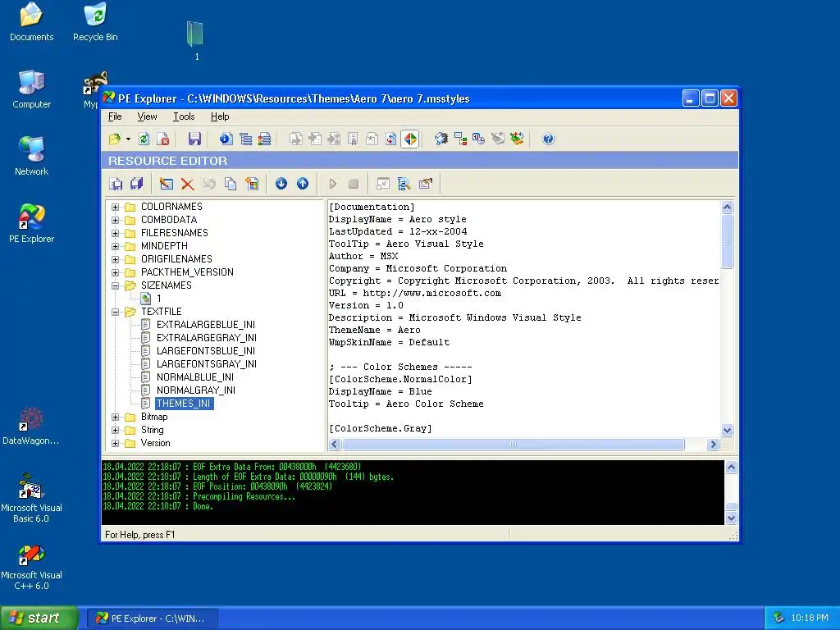Click the blue Move Up arrow icon

(x=303, y=184)
